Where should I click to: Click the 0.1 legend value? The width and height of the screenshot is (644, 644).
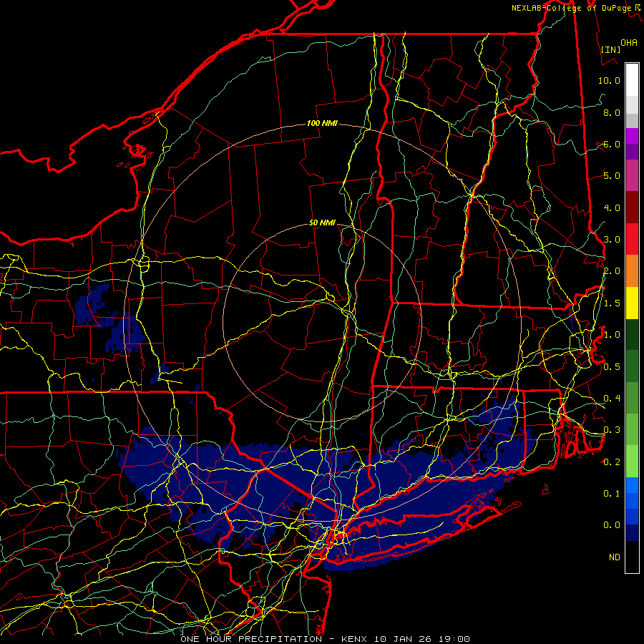612,493
